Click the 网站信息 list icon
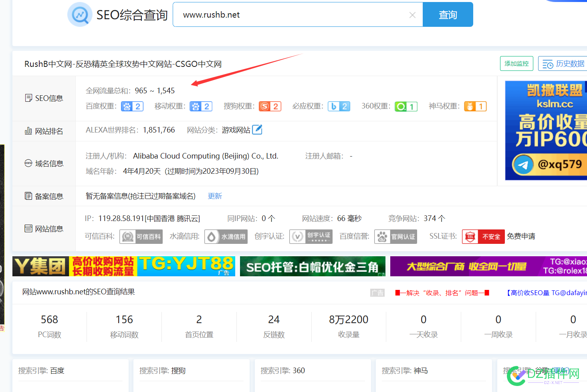This screenshot has height=392, width=587. click(x=28, y=229)
